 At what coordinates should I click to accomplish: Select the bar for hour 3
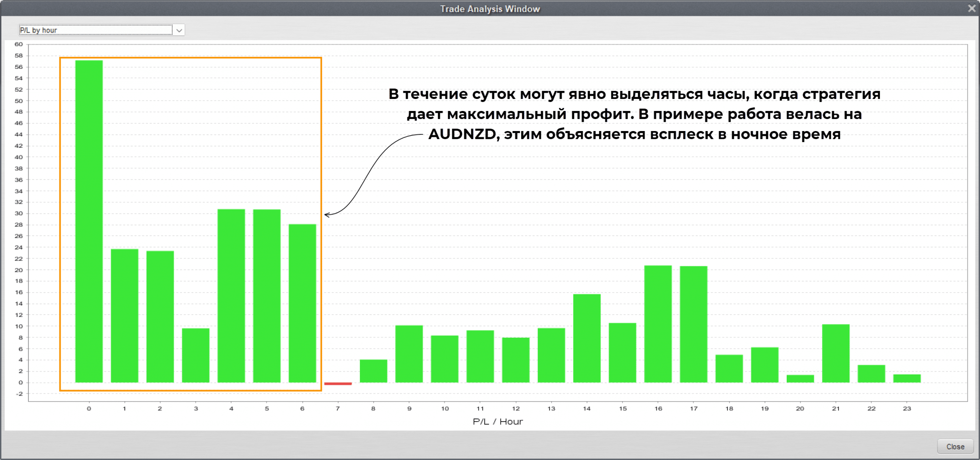pyautogui.click(x=196, y=355)
